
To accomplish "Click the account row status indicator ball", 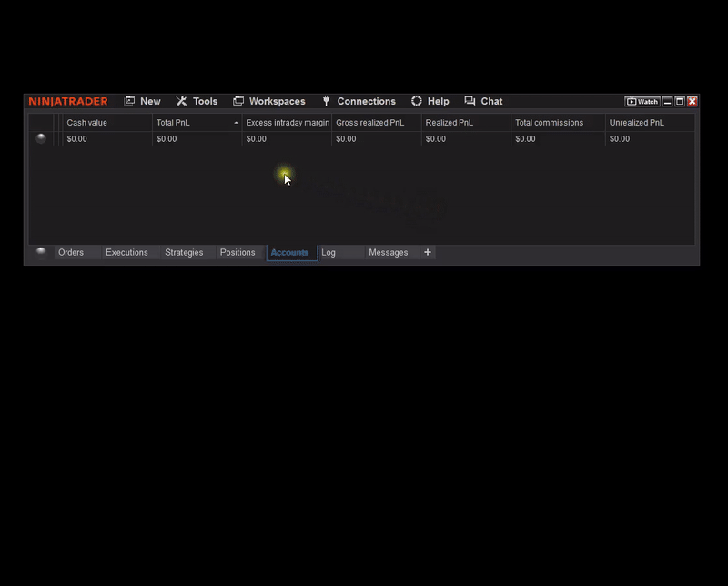I will click(x=41, y=139).
